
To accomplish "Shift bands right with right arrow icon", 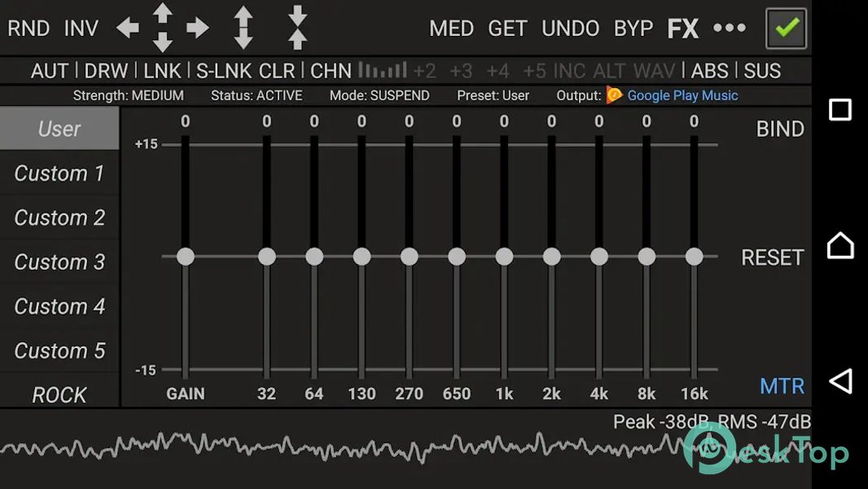I will coord(198,28).
